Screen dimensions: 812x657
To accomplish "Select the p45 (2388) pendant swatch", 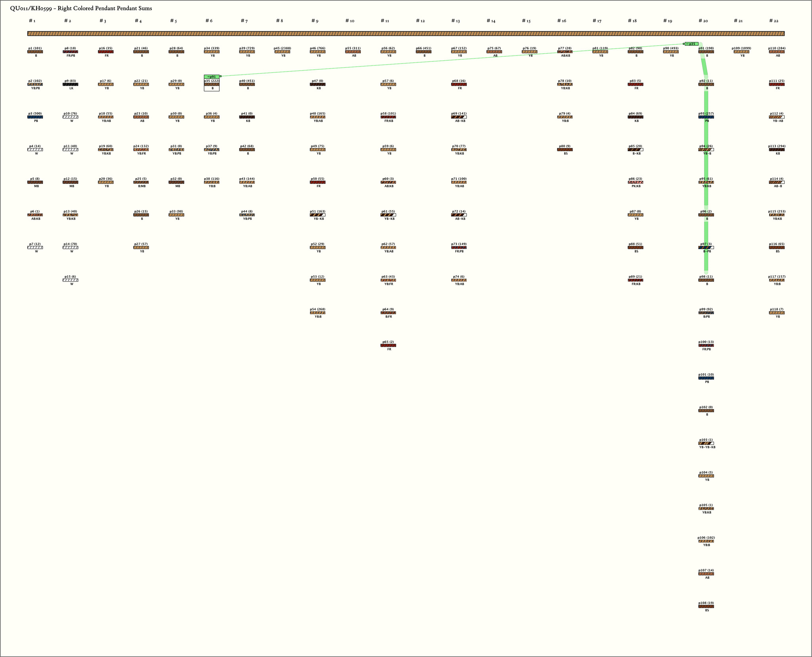I will click(282, 52).
